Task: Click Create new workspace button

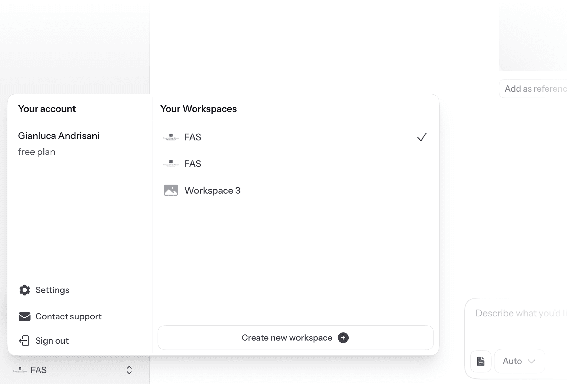Action: click(296, 338)
